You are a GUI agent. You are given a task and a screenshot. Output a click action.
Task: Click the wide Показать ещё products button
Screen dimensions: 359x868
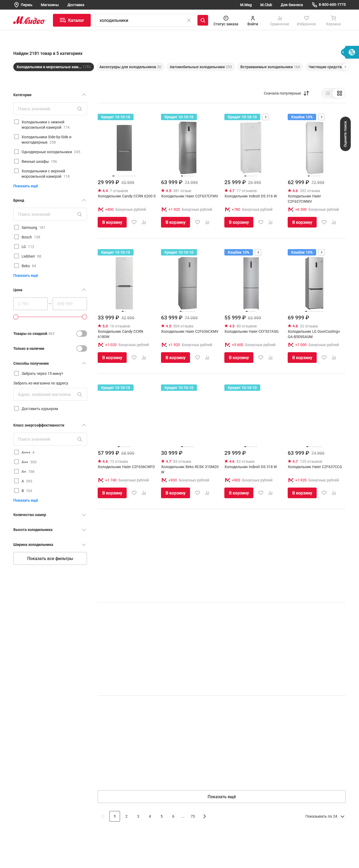click(x=221, y=797)
